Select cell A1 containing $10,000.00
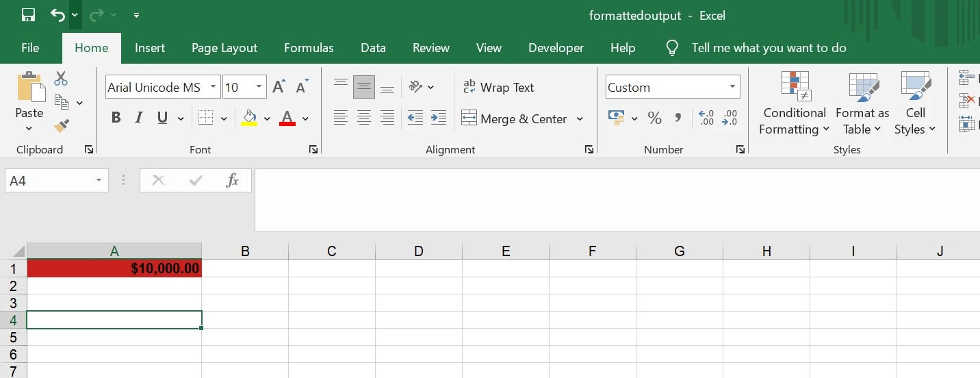Image resolution: width=980 pixels, height=378 pixels. click(114, 268)
